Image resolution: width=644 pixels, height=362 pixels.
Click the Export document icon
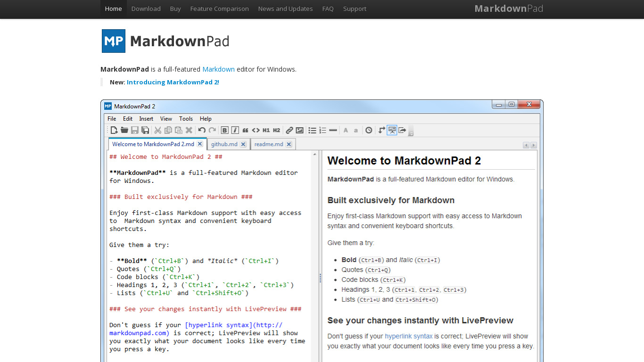(x=402, y=130)
